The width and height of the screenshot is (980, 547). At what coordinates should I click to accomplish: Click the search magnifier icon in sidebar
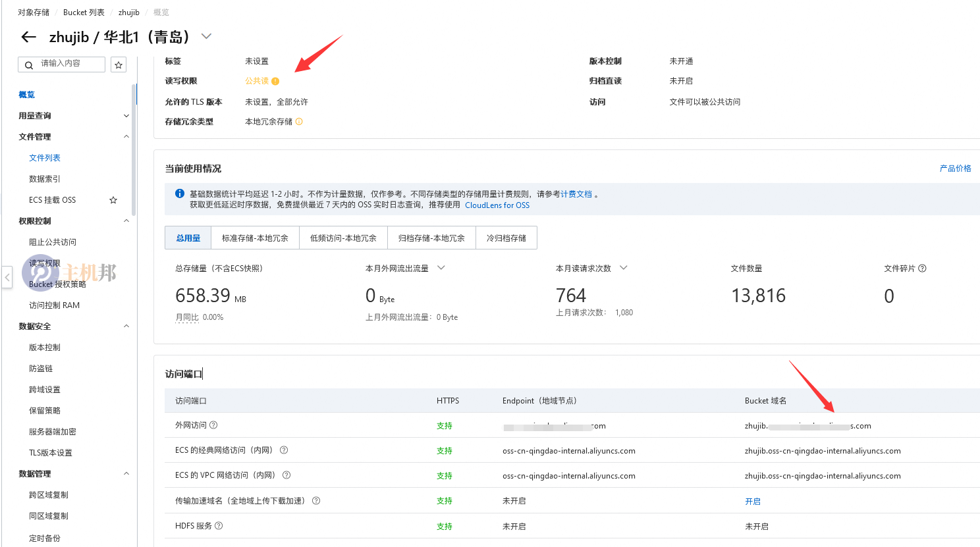click(x=29, y=65)
